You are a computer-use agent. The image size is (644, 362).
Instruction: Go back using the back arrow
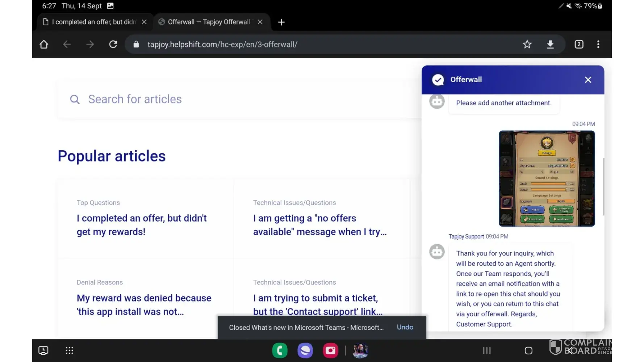pos(67,44)
